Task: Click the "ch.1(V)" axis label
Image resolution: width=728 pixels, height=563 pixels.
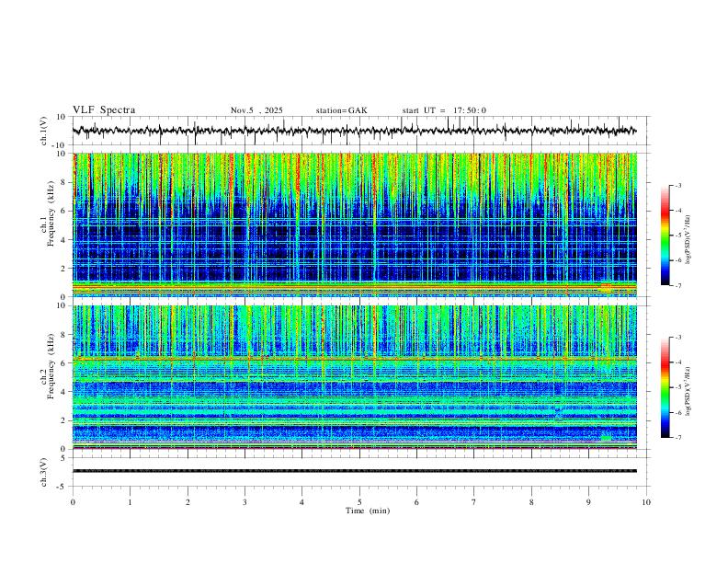Action: point(44,131)
